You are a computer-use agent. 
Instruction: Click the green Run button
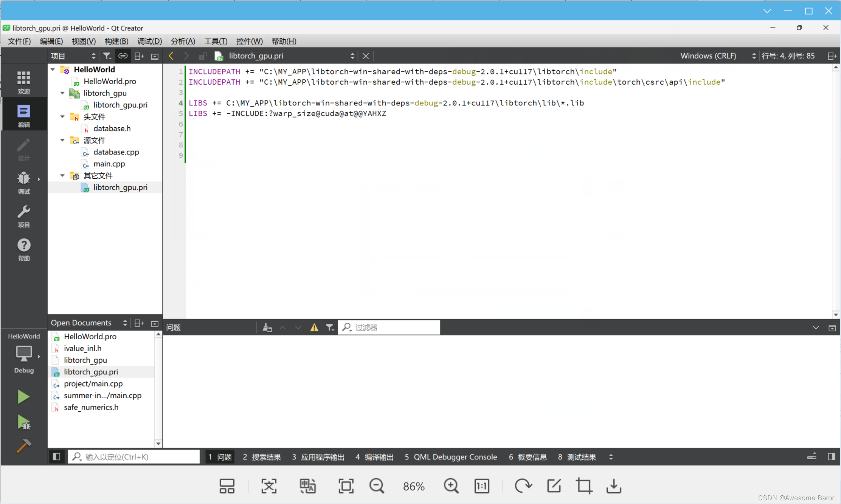tap(23, 397)
